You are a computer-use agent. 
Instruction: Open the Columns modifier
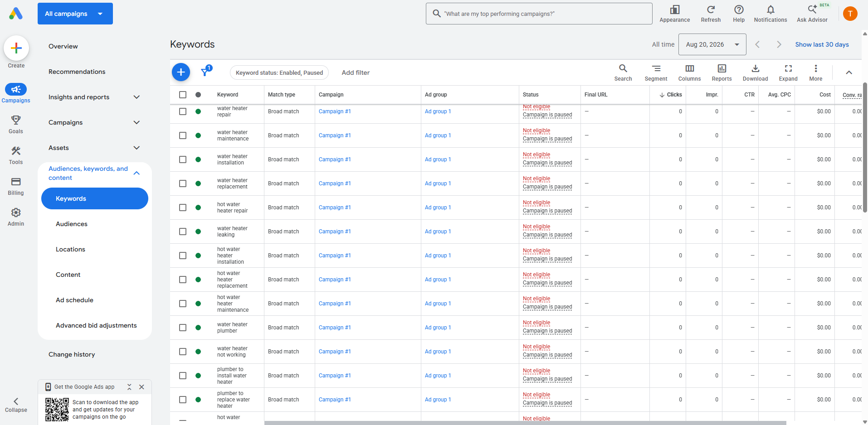689,72
